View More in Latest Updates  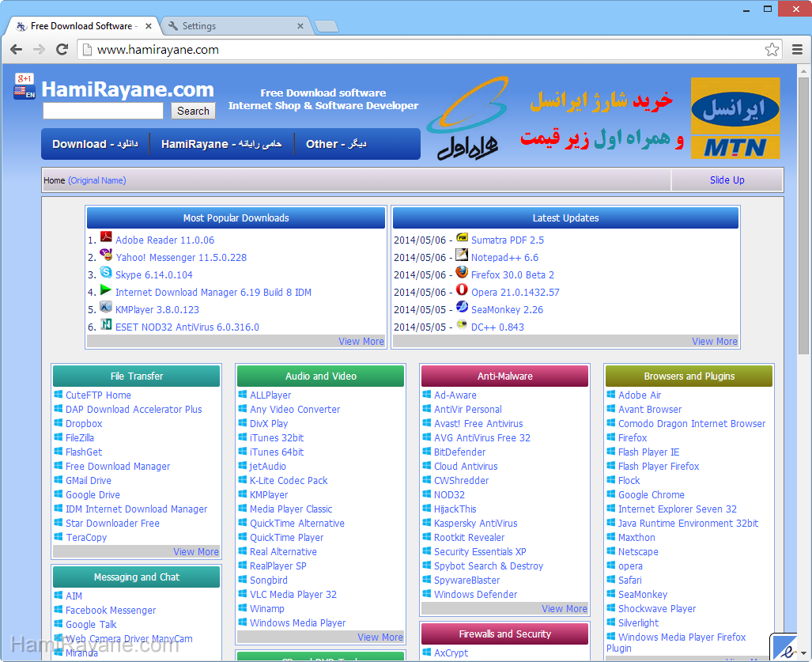(x=715, y=342)
